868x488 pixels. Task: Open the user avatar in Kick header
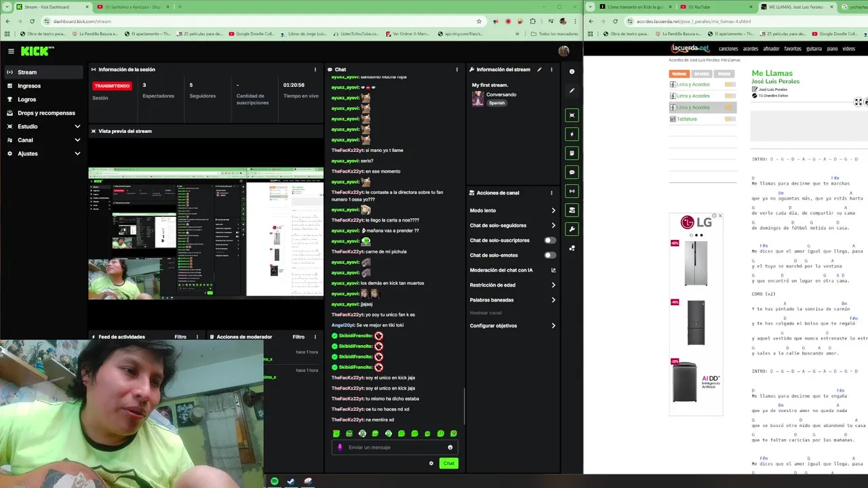click(x=564, y=51)
